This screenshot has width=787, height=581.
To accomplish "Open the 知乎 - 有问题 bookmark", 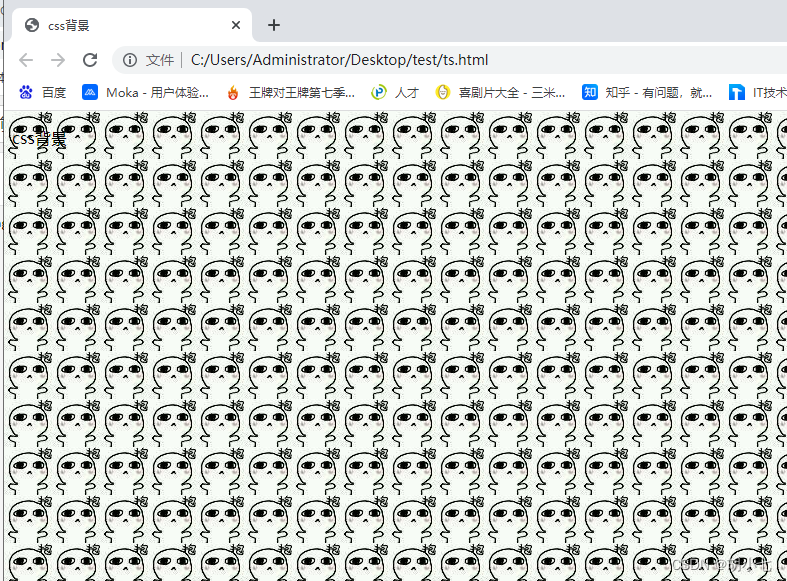I will point(647,92).
